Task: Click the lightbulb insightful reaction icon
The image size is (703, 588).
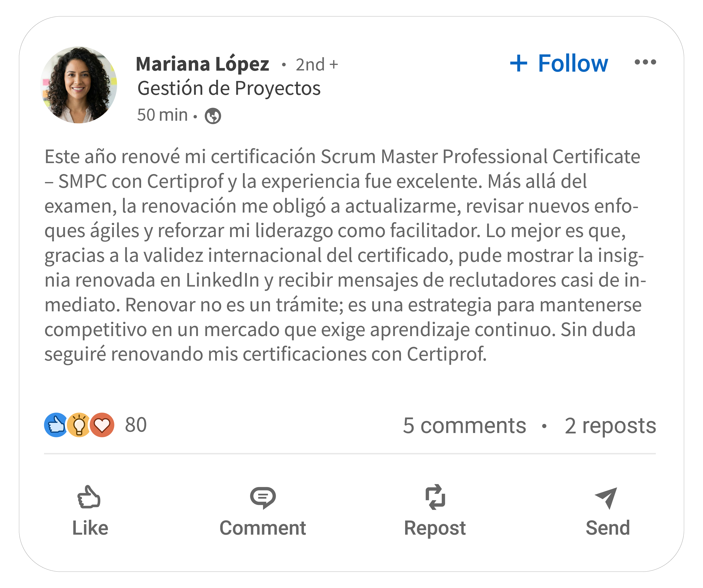Action: [79, 425]
